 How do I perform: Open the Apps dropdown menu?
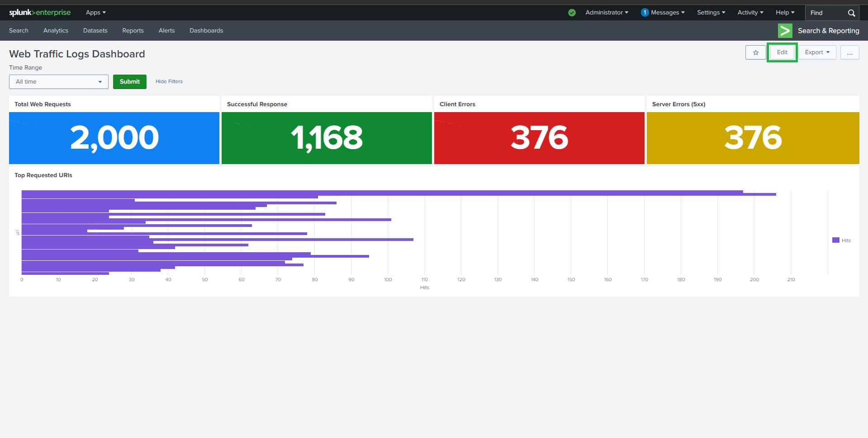[96, 13]
